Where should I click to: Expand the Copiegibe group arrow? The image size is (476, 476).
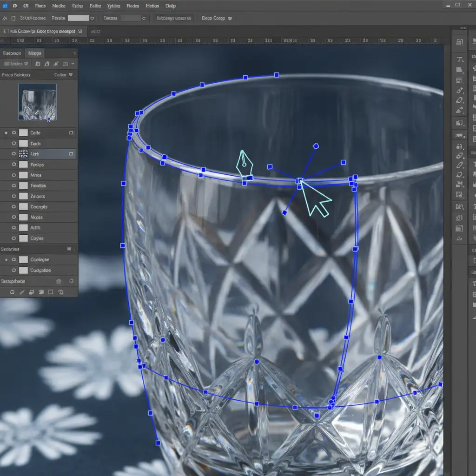point(6,260)
